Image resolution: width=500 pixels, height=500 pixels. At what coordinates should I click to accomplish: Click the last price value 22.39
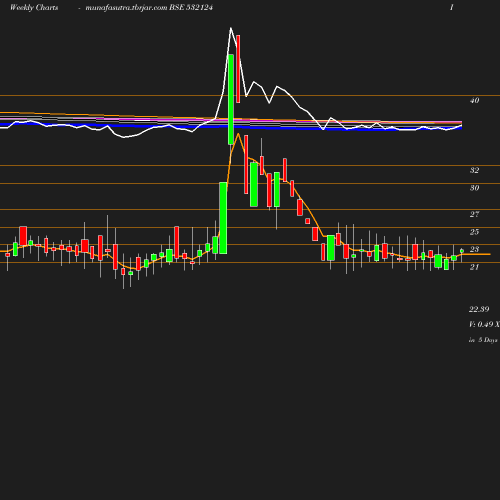pos(479,309)
